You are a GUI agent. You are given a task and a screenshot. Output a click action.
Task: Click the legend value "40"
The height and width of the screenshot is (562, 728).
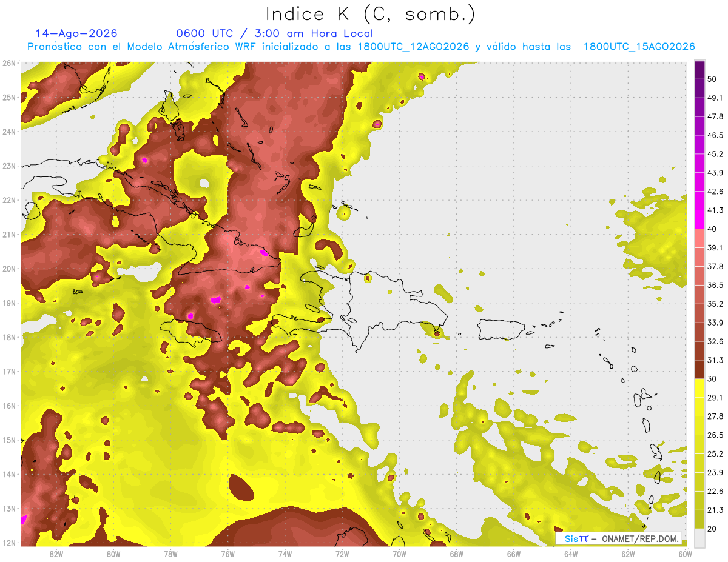coord(712,229)
